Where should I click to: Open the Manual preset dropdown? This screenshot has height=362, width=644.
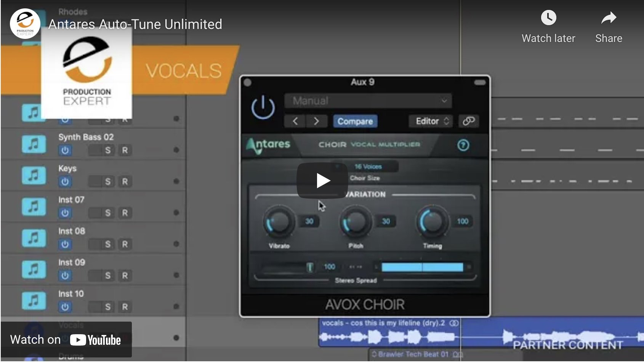(368, 101)
